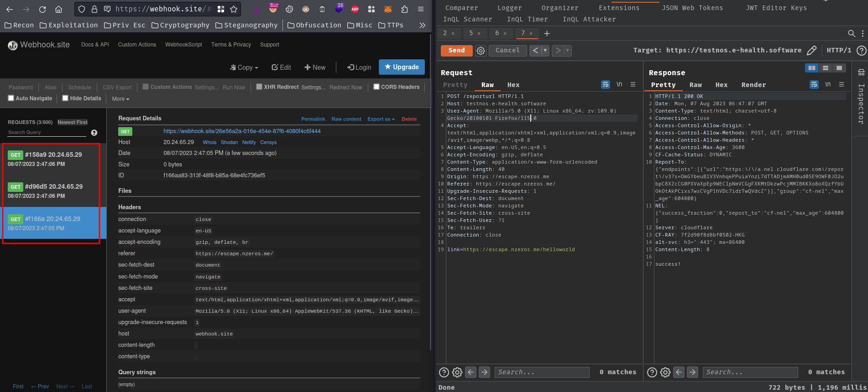Show non-printable chars \n in Response pane
The image size is (868, 392).
click(828, 84)
